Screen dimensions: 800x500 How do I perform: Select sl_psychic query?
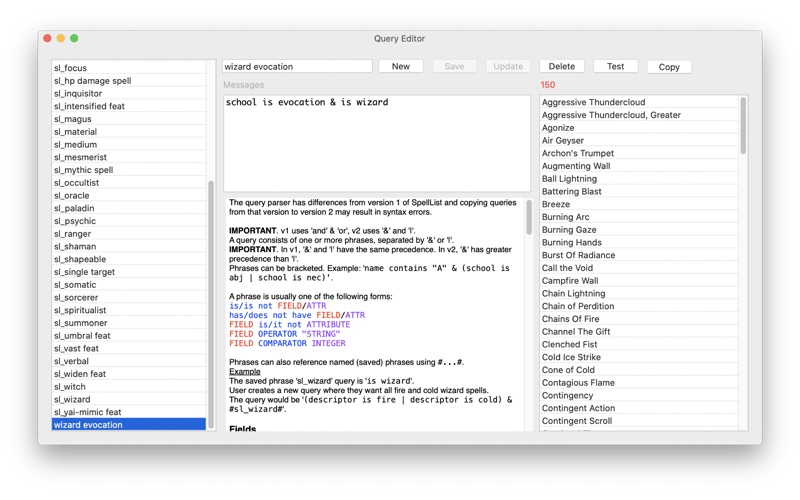tap(129, 221)
